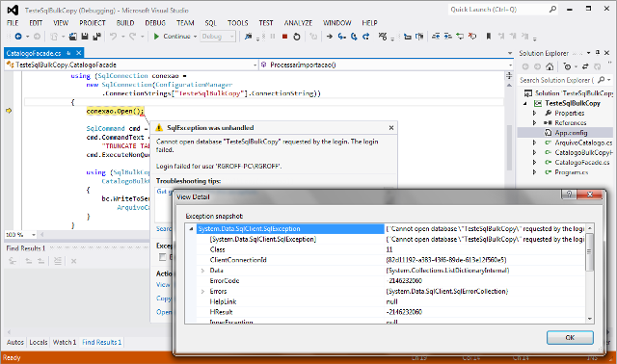The image size is (617, 364).
Task: Click the Save All toolbar icon
Action: pos(96,37)
